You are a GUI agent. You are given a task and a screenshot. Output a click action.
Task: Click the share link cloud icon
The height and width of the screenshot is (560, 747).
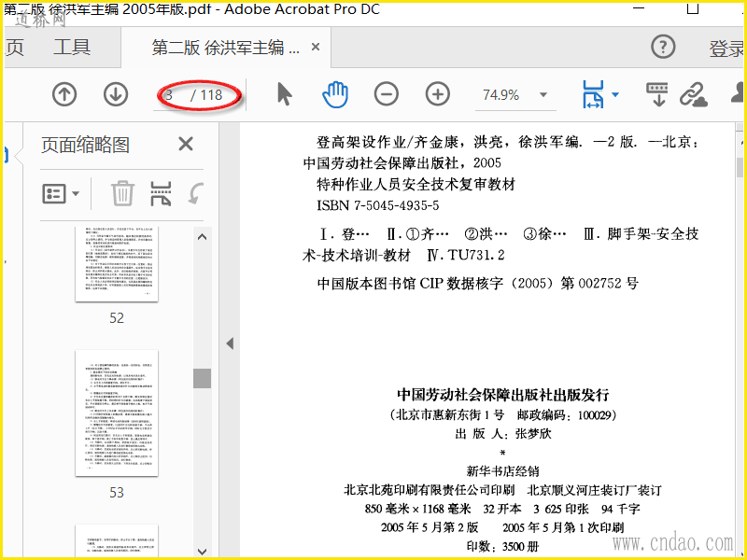693,94
